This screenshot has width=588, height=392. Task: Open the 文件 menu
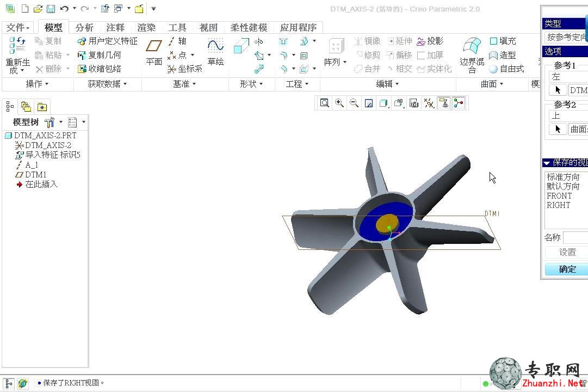coord(17,27)
